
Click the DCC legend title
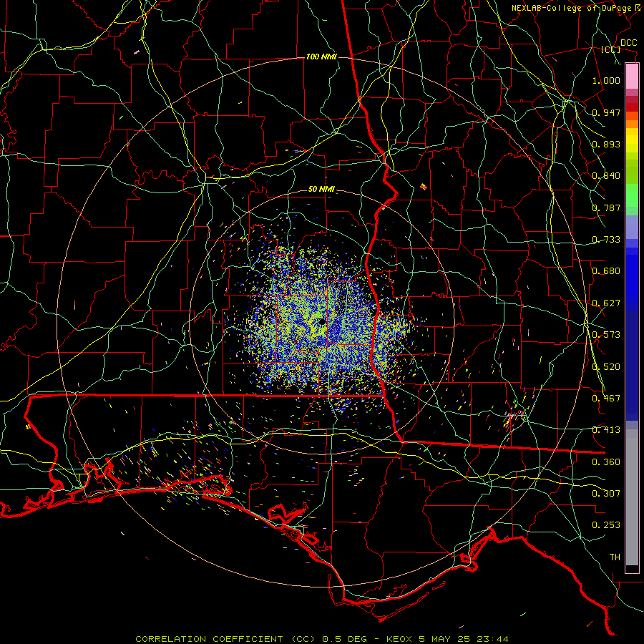628,43
